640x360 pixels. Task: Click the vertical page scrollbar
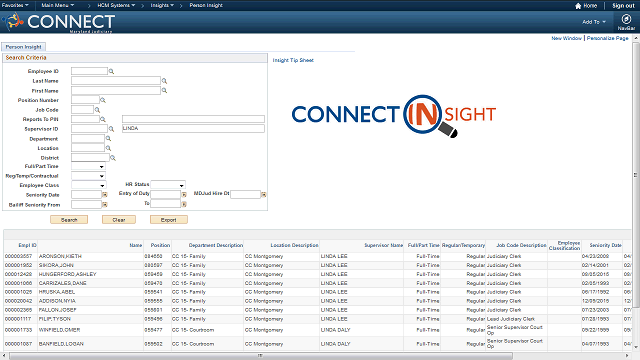click(636, 175)
